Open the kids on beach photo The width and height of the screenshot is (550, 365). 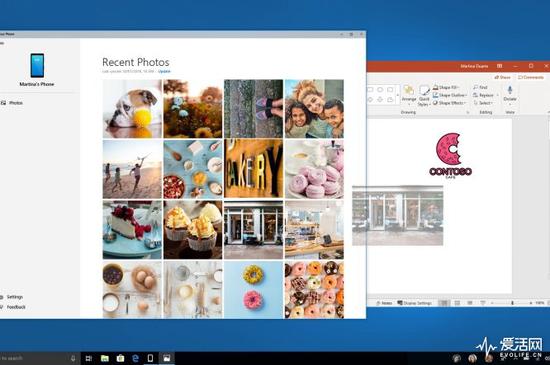coord(132,169)
